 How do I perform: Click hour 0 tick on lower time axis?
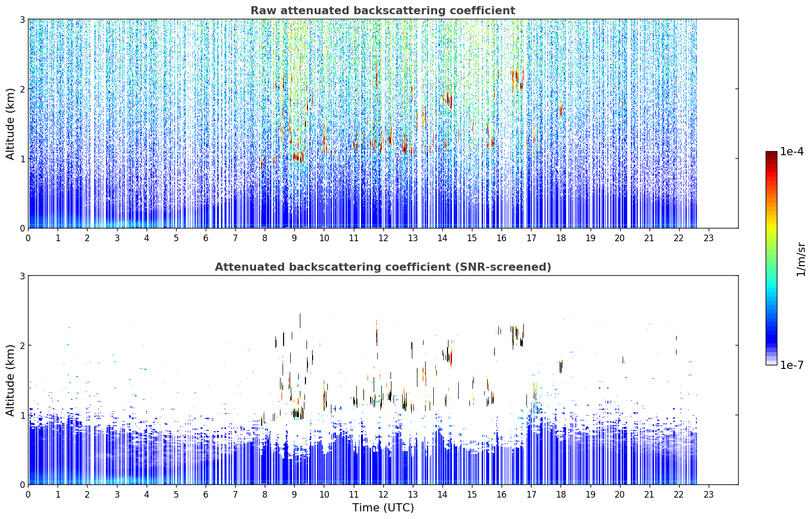pyautogui.click(x=28, y=494)
